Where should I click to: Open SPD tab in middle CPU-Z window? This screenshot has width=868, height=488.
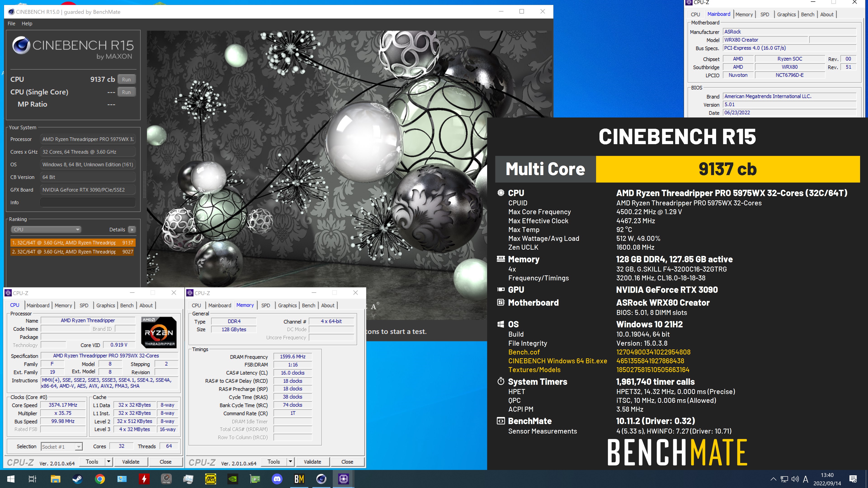[266, 305]
